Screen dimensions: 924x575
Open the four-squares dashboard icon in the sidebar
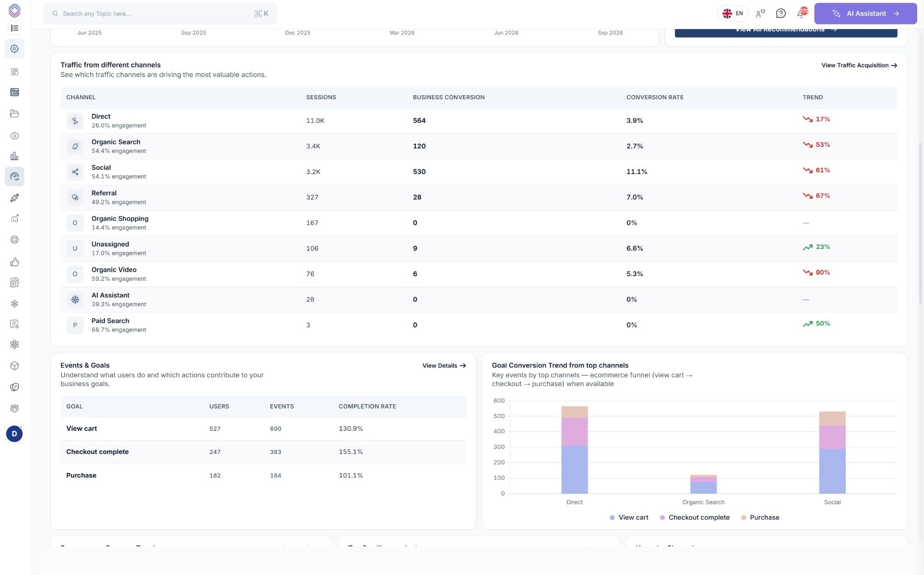(14, 72)
